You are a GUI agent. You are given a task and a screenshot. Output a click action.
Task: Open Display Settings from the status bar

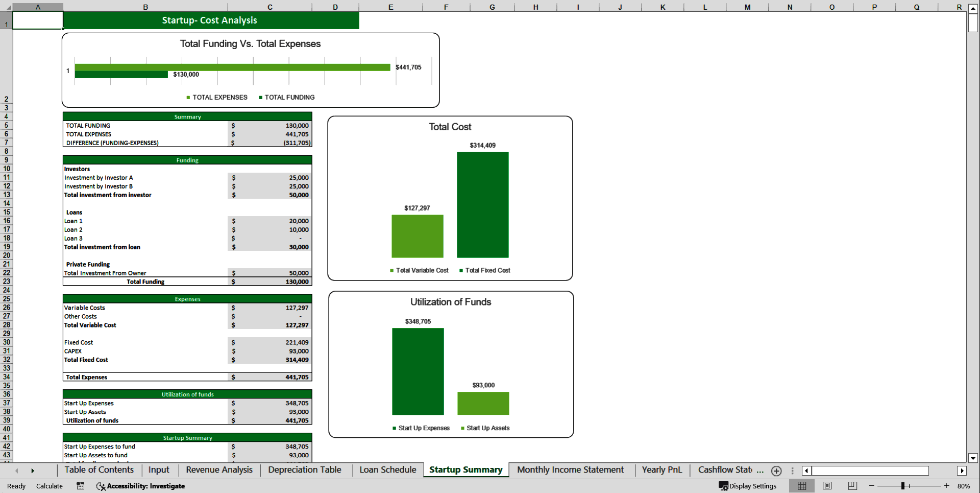[x=747, y=486]
